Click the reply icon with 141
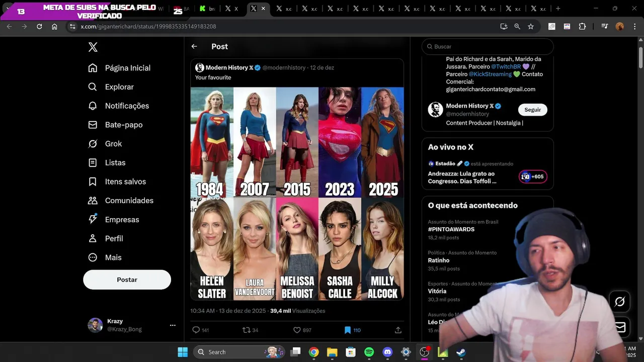The image size is (644, 362). (196, 330)
